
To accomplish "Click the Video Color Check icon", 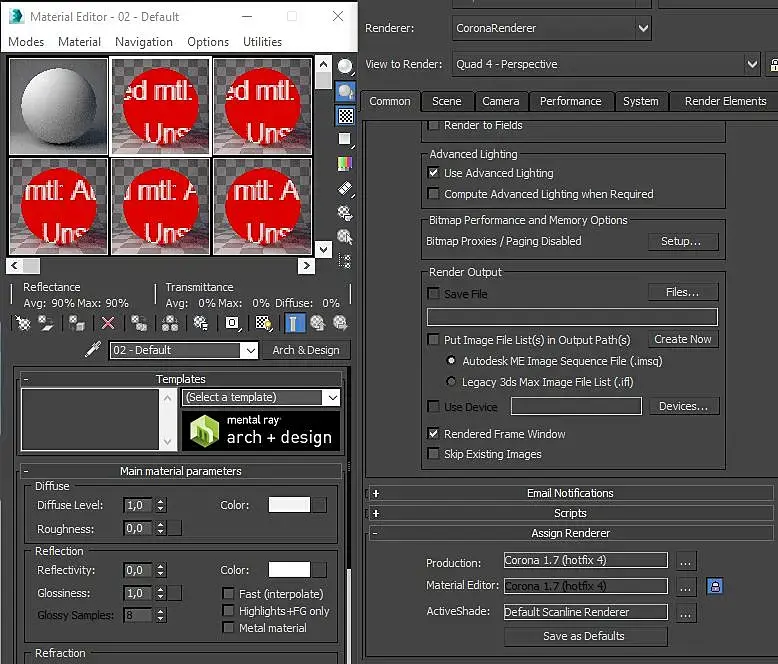I will pyautogui.click(x=345, y=163).
